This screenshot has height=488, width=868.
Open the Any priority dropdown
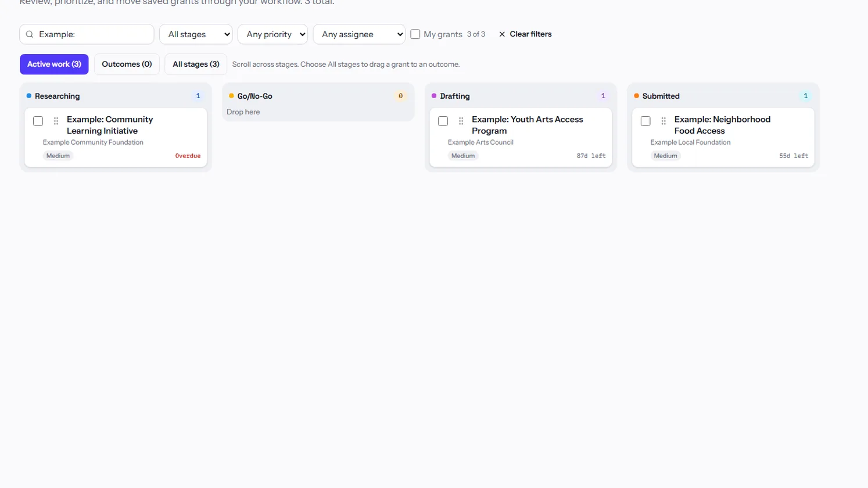272,34
